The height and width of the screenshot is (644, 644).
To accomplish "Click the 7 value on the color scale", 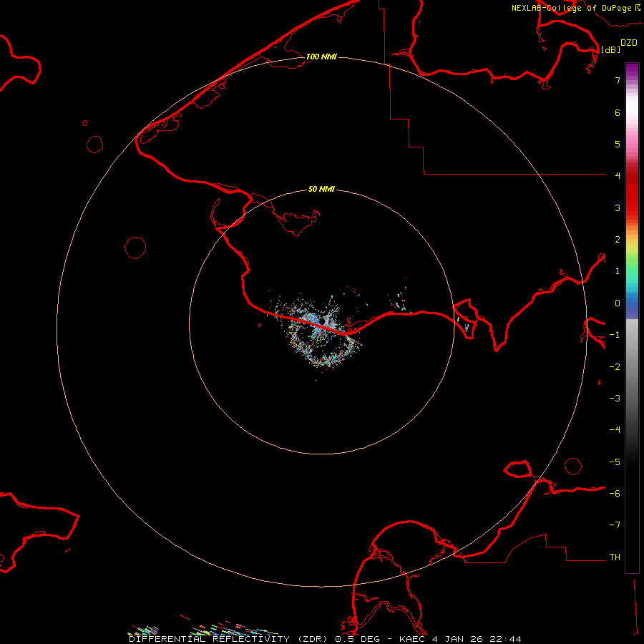I will 618,80.
